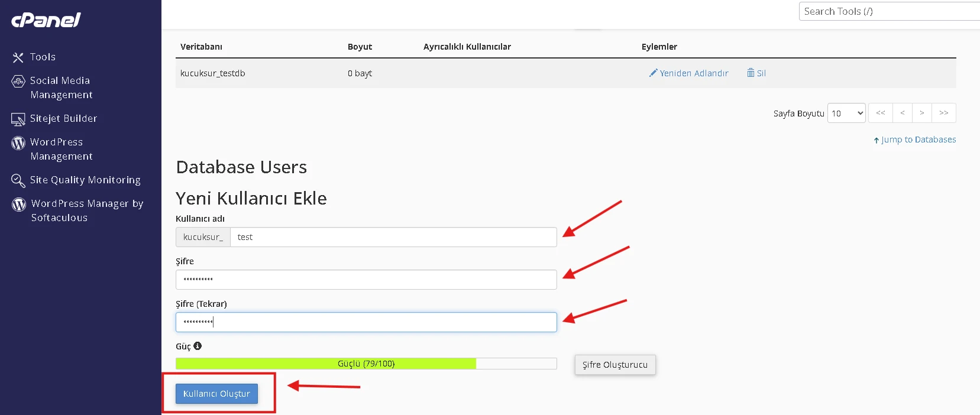Image resolution: width=980 pixels, height=415 pixels.
Task: Click the password strength info icon
Action: pos(198,346)
